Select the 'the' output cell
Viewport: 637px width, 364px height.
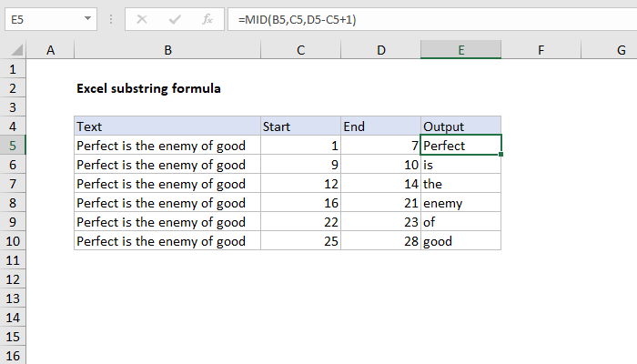pyautogui.click(x=460, y=184)
